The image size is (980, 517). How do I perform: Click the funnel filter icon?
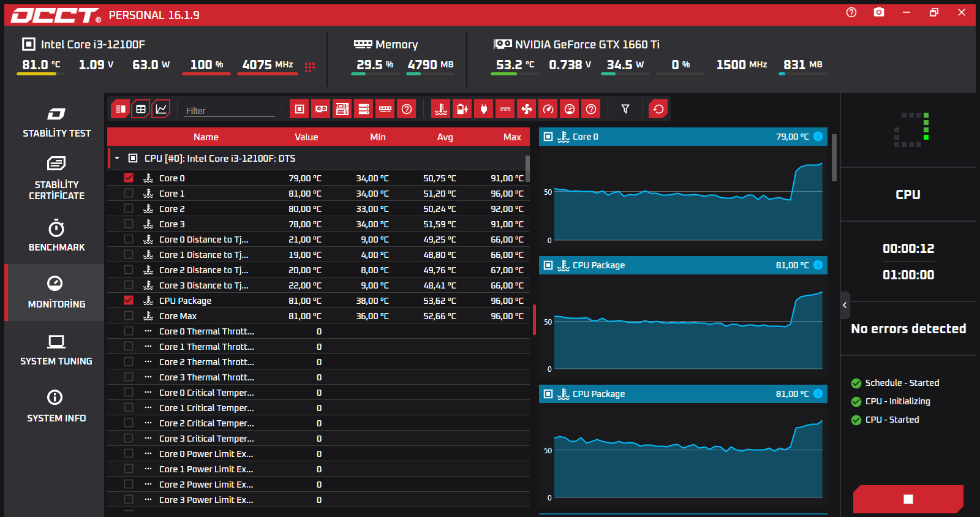pos(625,109)
